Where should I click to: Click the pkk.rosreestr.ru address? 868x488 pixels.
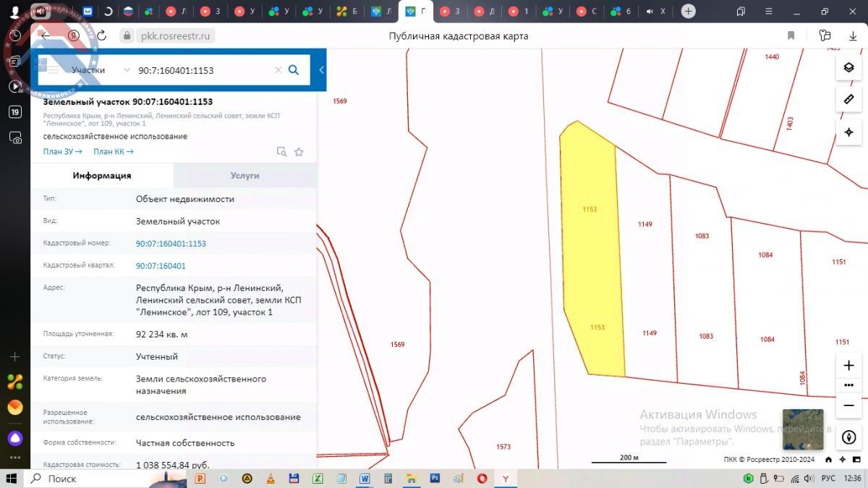click(x=175, y=35)
